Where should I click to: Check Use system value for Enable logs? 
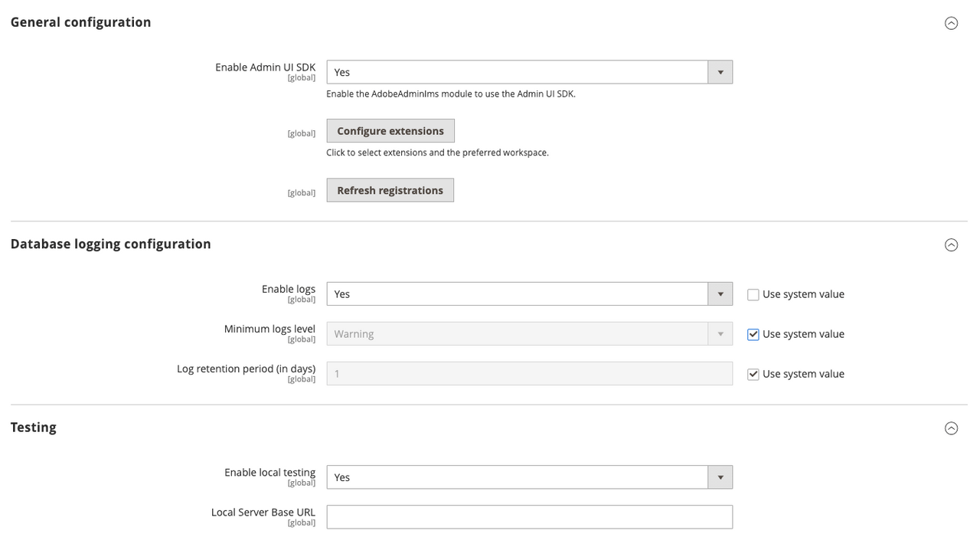click(x=753, y=295)
